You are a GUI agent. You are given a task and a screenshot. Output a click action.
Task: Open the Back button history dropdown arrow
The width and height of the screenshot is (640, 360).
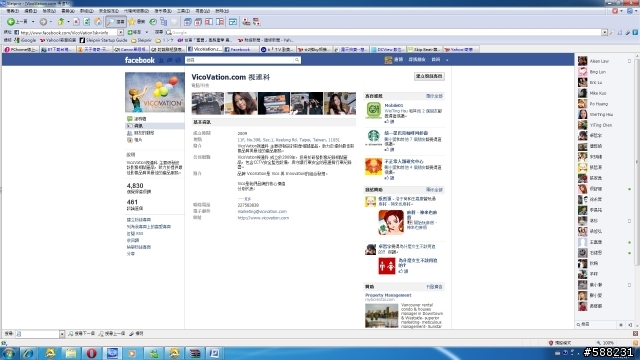pos(33,22)
